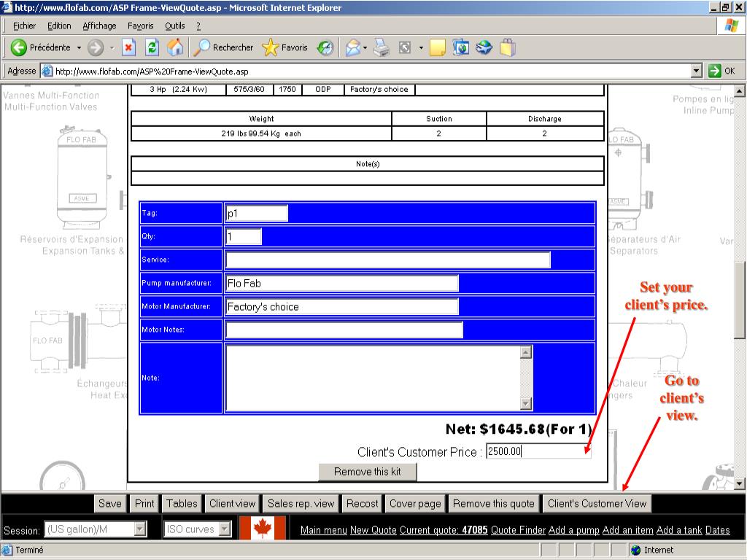
Task: Click the shopping bag icon in toolbar
Action: (508, 47)
